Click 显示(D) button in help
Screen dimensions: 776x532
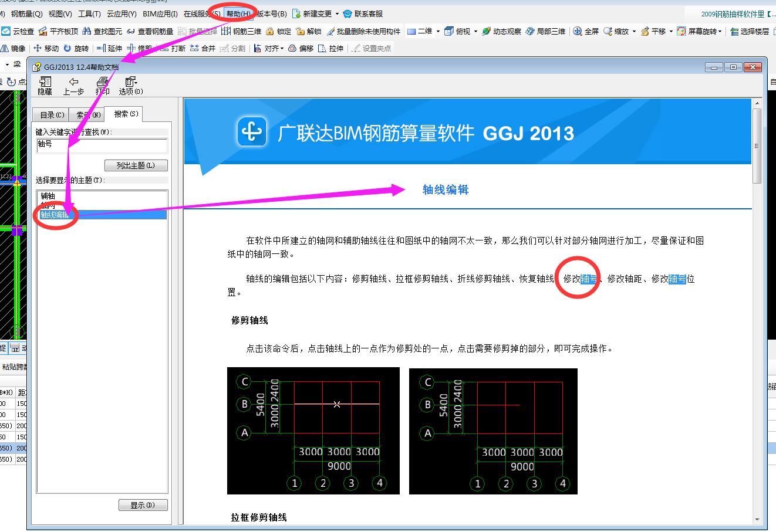click(x=143, y=505)
